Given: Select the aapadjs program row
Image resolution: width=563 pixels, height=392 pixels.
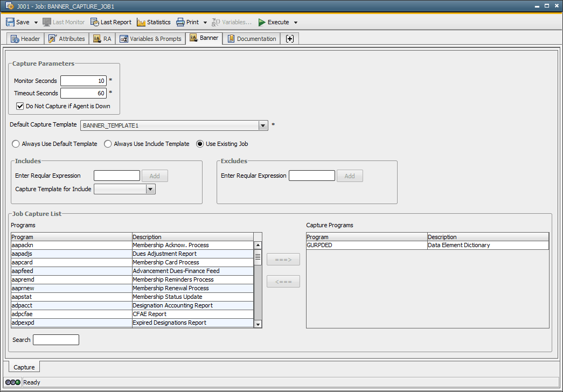Looking at the screenshot, I should [132, 254].
